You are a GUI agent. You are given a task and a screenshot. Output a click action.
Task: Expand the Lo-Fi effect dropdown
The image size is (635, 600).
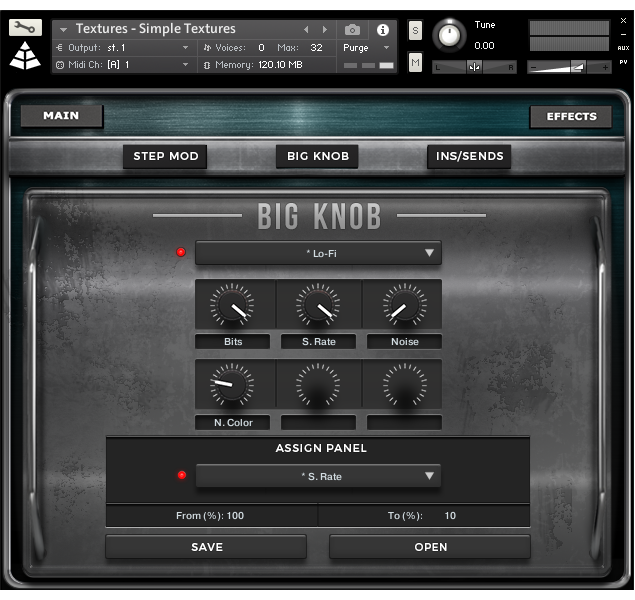pyautogui.click(x=318, y=253)
